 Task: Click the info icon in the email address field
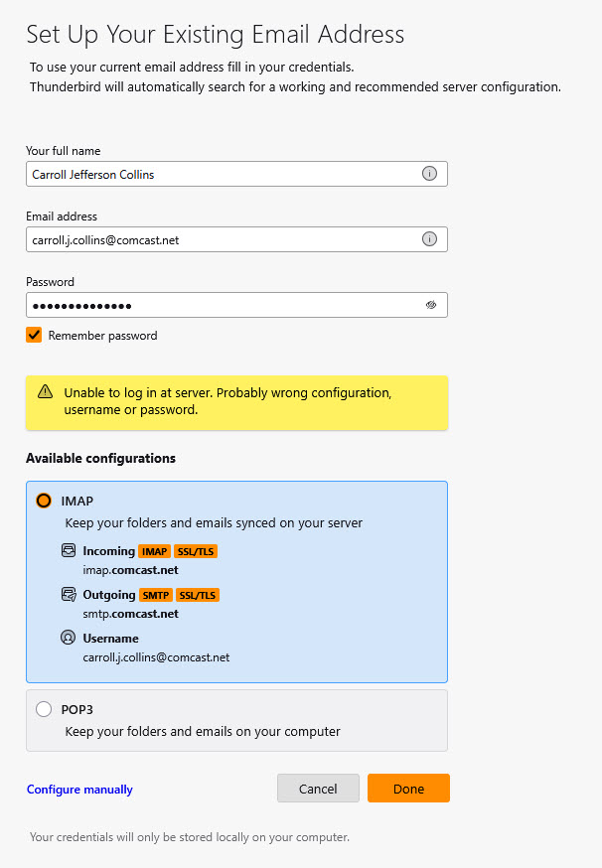(x=429, y=239)
